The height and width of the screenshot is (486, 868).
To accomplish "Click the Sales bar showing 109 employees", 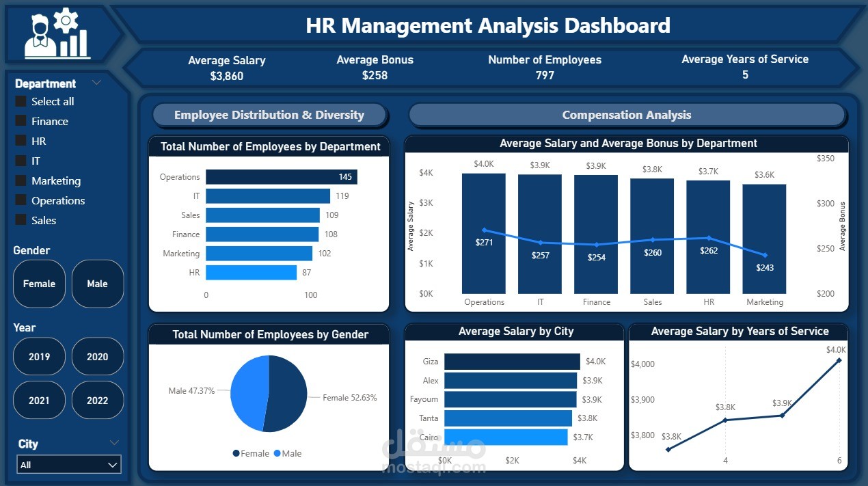I will [262, 215].
